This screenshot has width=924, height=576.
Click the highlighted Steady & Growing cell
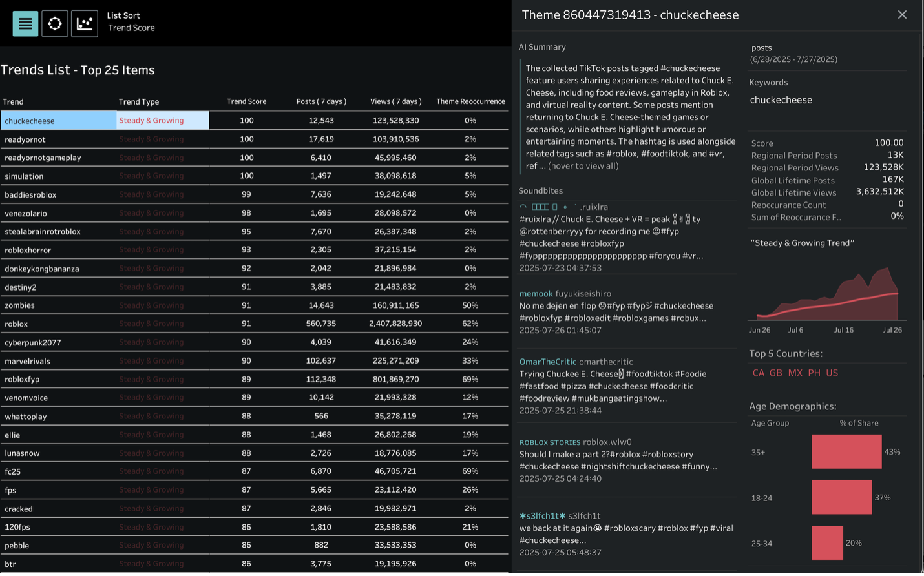(163, 121)
